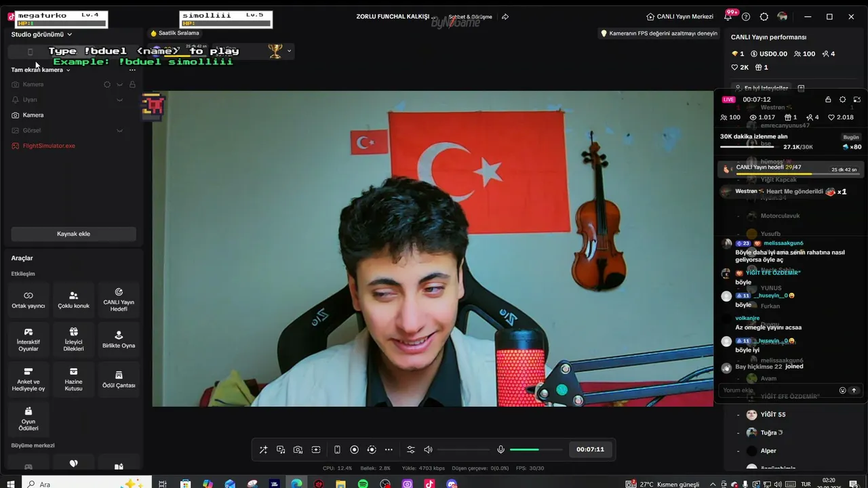Open the CANLI Yayın Hedefi tool
Screen dimensions: 868x488
click(x=119, y=300)
